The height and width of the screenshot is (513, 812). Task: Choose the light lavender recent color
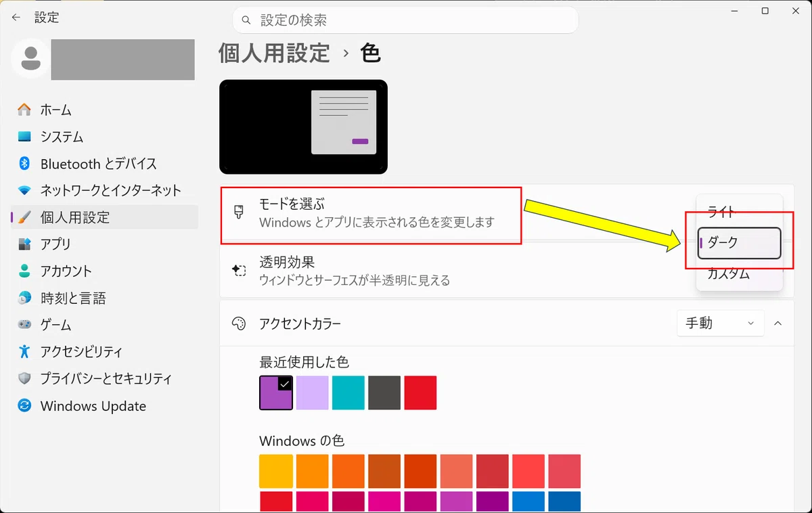[x=312, y=393]
